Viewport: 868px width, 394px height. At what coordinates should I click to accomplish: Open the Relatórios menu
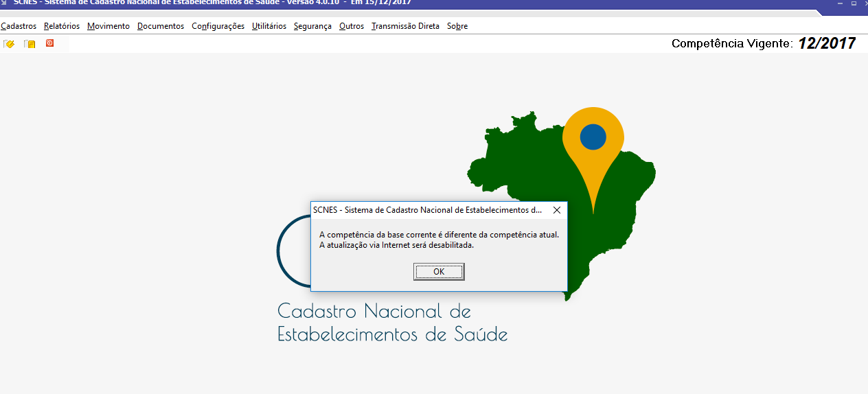tap(62, 26)
